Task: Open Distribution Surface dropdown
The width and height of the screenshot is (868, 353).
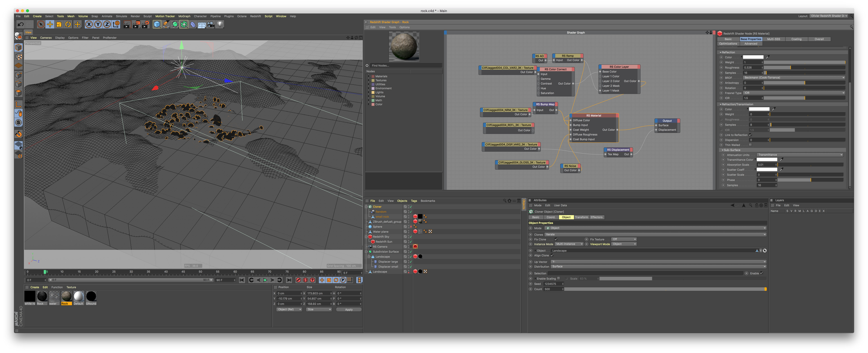Action: pyautogui.click(x=659, y=267)
